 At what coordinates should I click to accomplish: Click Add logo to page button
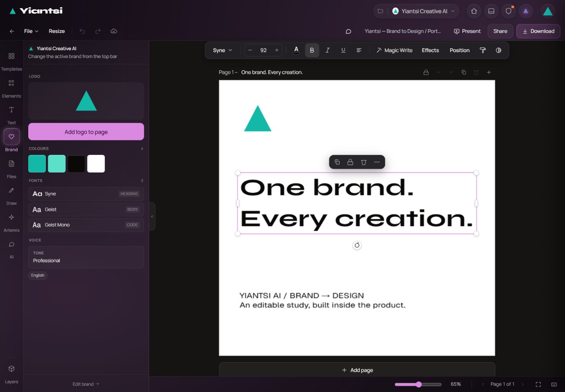(86, 132)
